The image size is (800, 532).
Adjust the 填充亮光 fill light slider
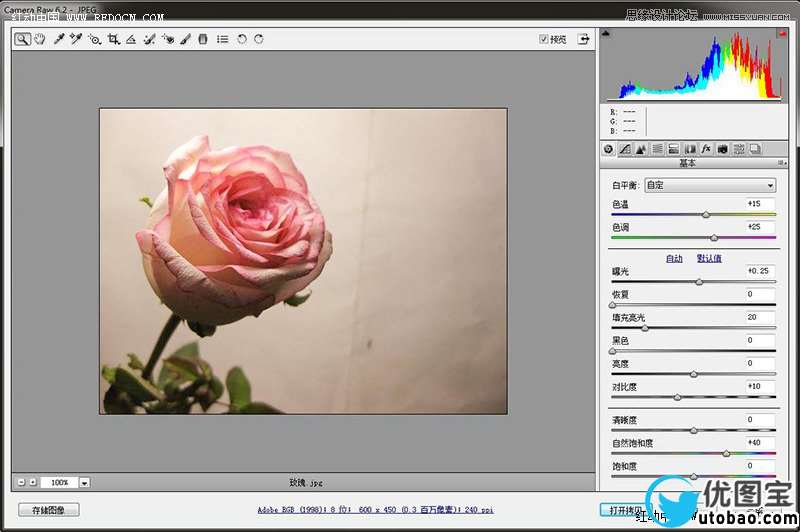pyautogui.click(x=645, y=328)
